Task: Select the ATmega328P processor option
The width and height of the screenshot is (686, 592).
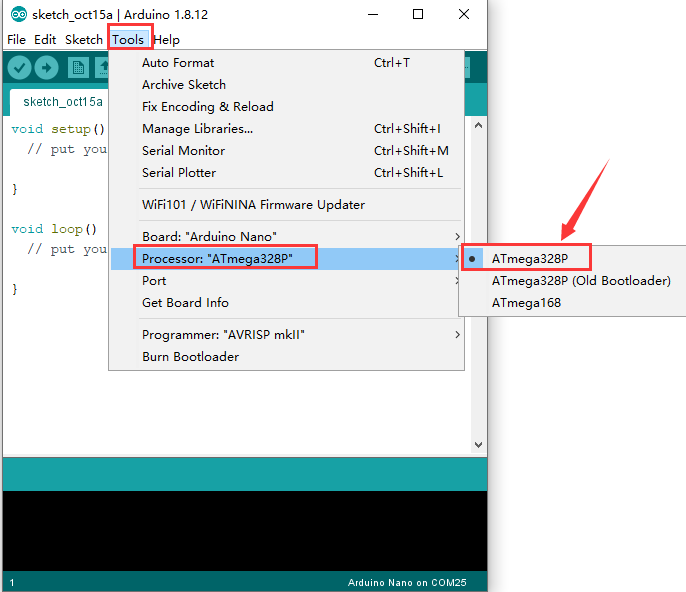Action: pyautogui.click(x=573, y=259)
